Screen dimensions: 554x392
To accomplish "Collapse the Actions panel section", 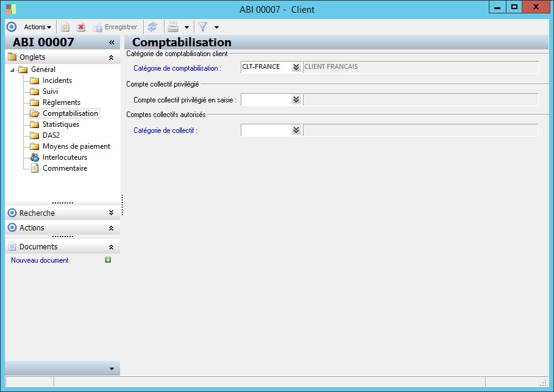I will coord(111,228).
